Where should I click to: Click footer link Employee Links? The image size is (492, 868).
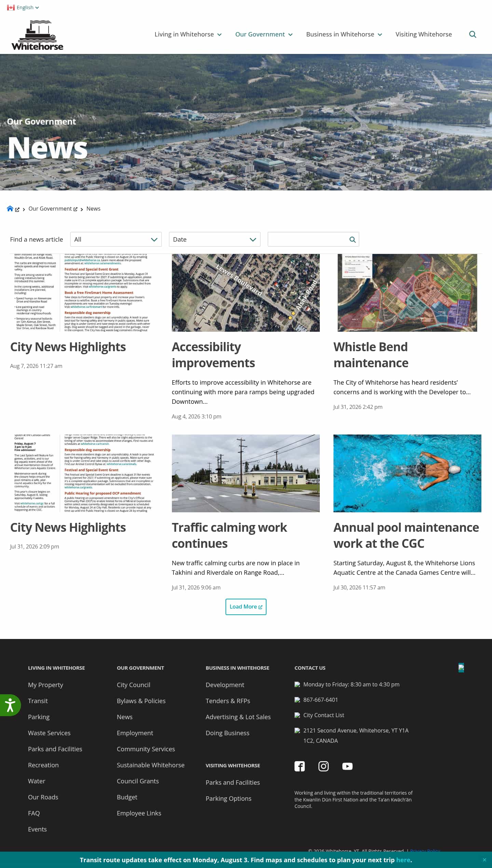(139, 813)
